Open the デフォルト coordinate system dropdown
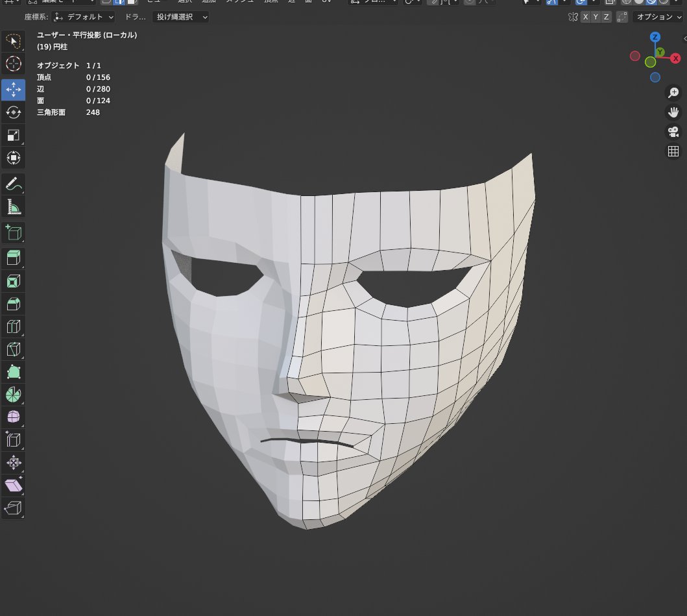Image resolution: width=687 pixels, height=616 pixels. 83,17
